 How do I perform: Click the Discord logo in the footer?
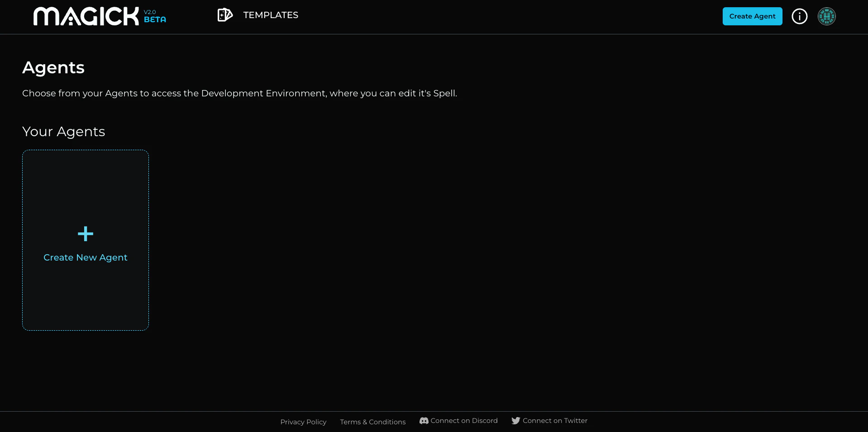(423, 420)
